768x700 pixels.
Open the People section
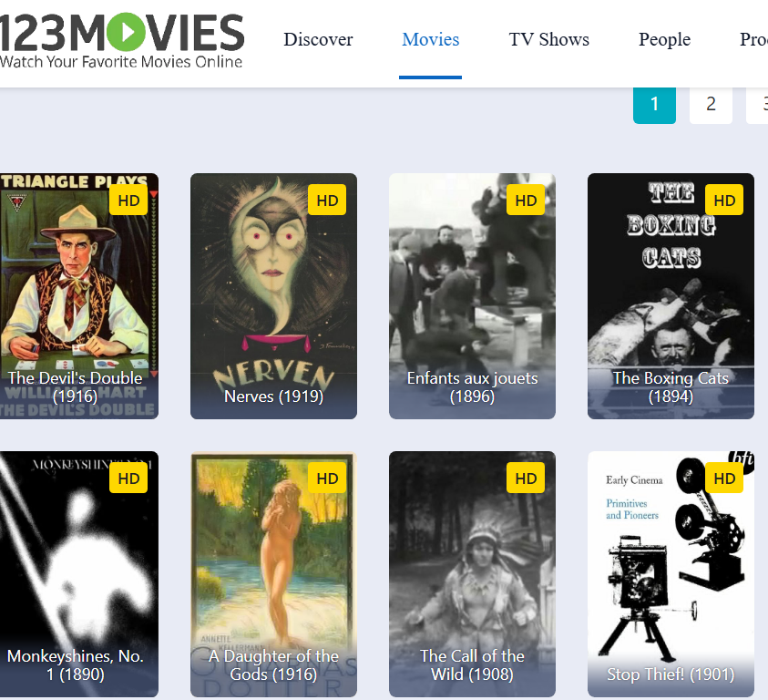tap(664, 39)
